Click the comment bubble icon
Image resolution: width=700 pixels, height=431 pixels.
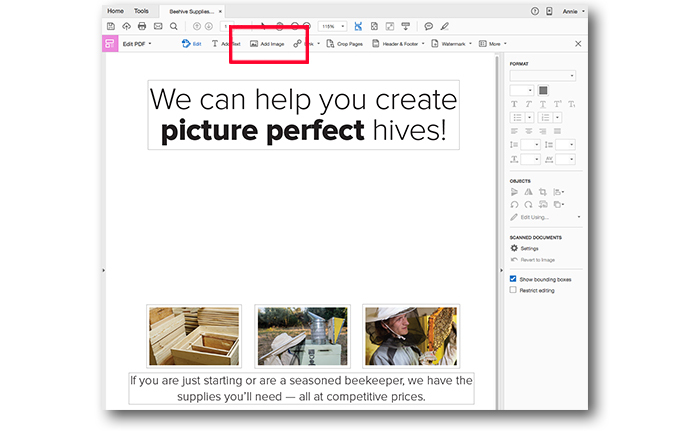point(428,26)
